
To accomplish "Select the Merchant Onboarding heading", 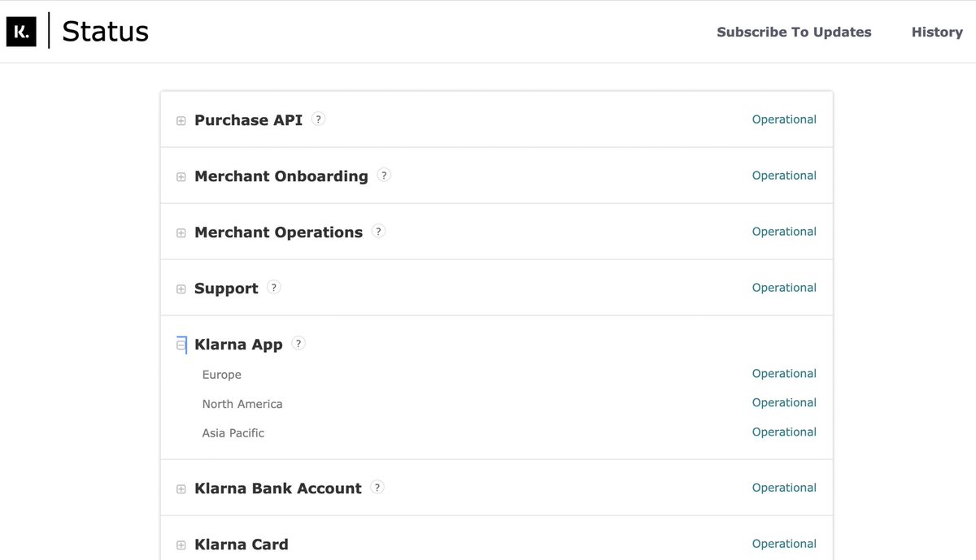I will tap(281, 176).
